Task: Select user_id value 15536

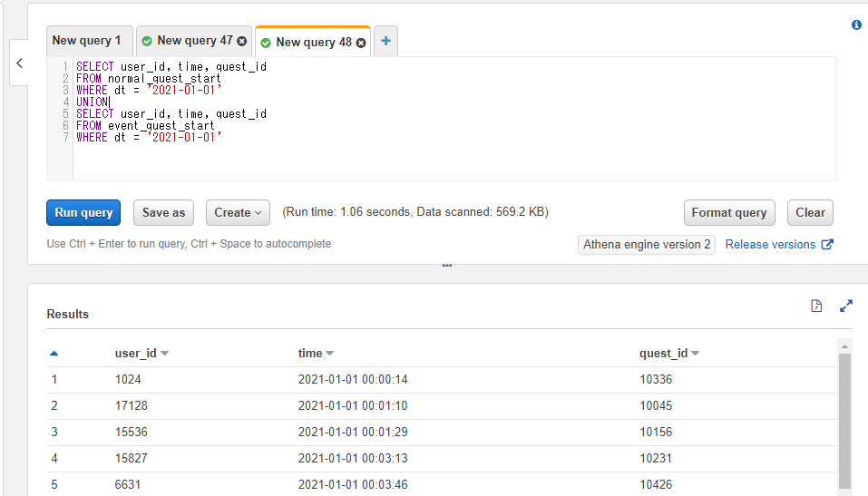Action: [x=132, y=432]
